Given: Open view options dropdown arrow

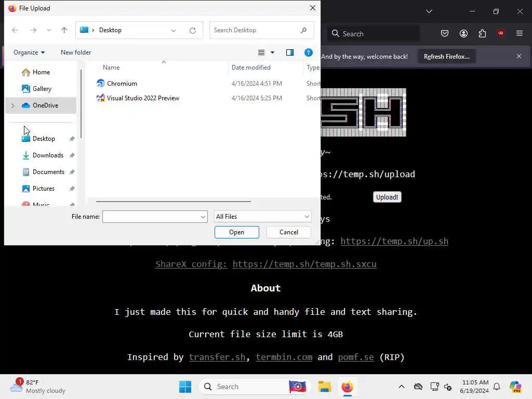Looking at the screenshot, I should pos(272,52).
